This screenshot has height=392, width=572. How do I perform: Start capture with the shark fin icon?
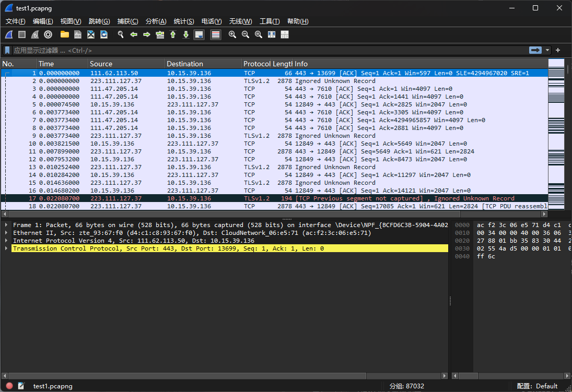tap(9, 34)
